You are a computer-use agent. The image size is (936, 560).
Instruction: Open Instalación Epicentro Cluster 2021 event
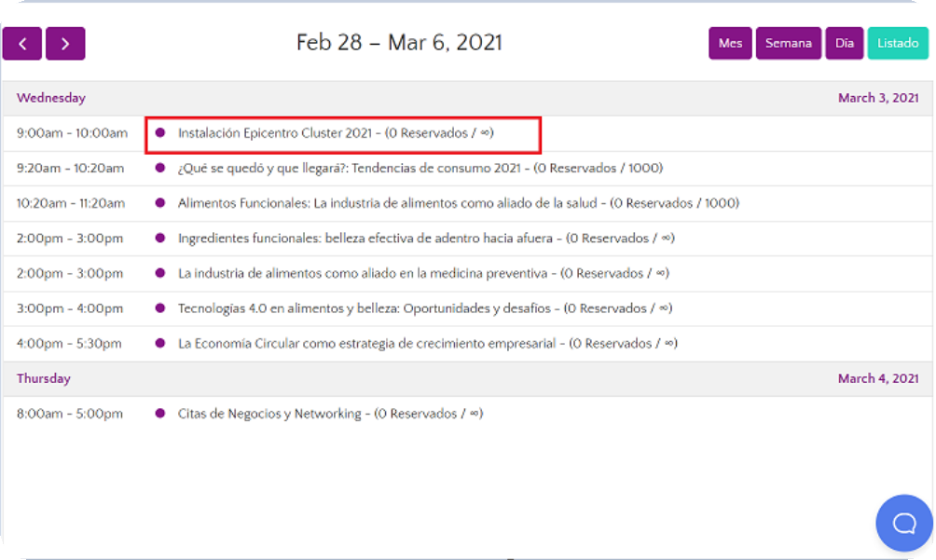coord(336,133)
